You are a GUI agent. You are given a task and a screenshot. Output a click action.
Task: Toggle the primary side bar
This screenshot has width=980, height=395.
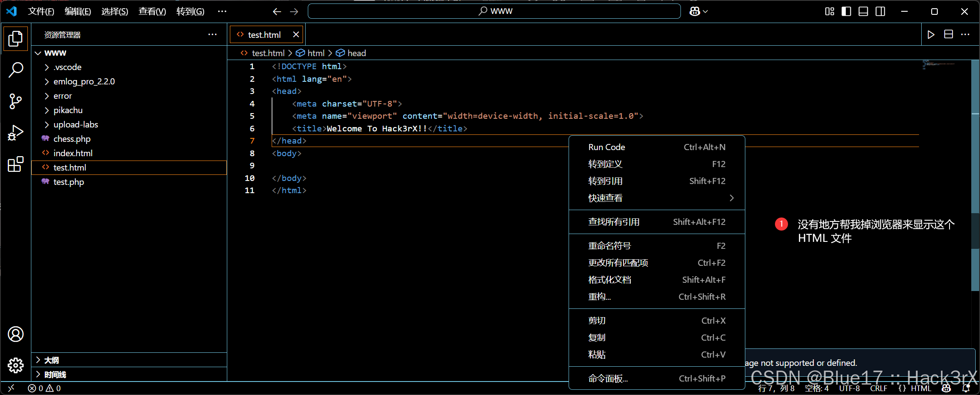click(846, 11)
